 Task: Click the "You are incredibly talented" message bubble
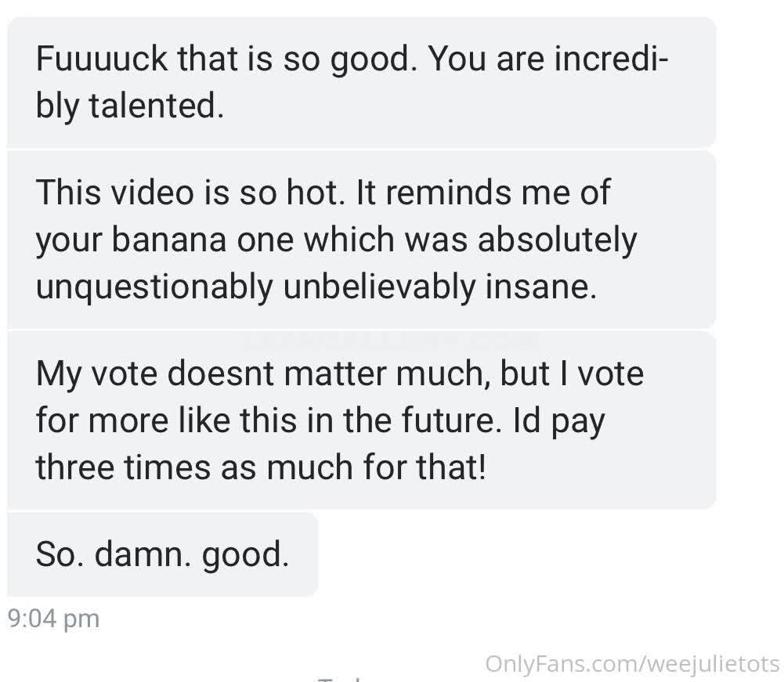click(x=360, y=82)
